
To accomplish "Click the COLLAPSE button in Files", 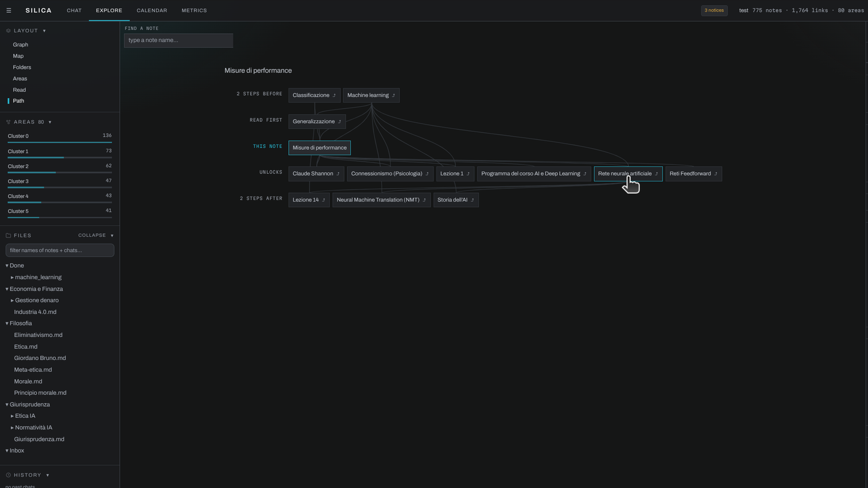I will (92, 235).
